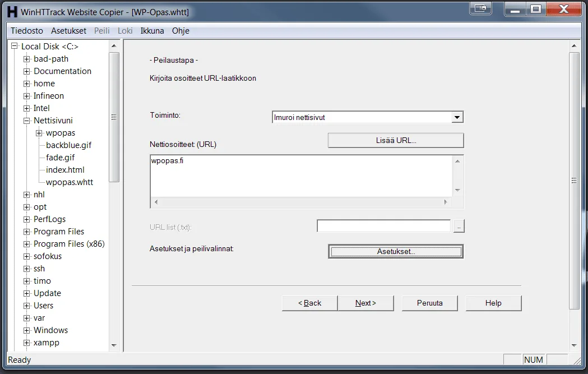
Task: Select the Windows folder label
Action: point(50,330)
